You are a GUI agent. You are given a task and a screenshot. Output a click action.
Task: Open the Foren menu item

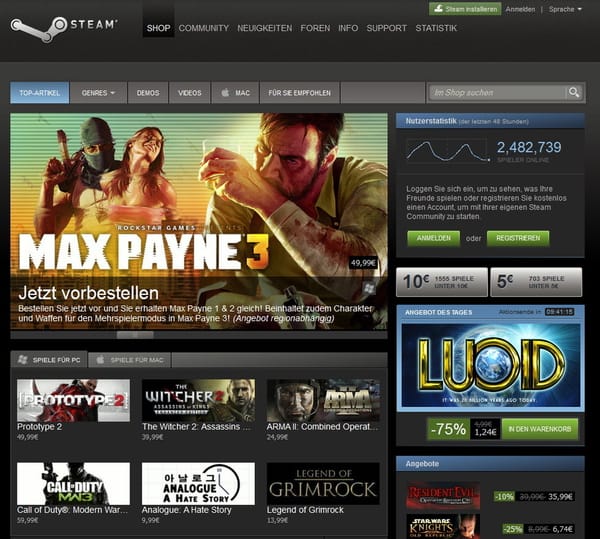coord(315,28)
